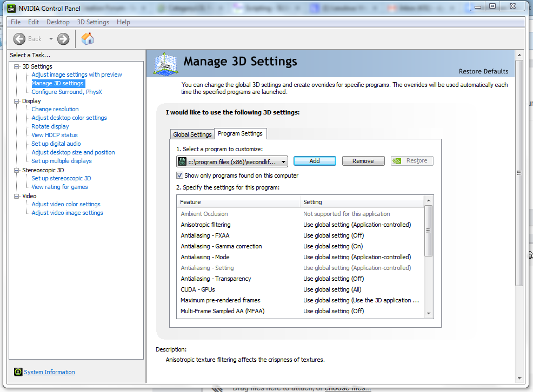Open the Edit menu
This screenshot has width=533, height=392.
34,22
